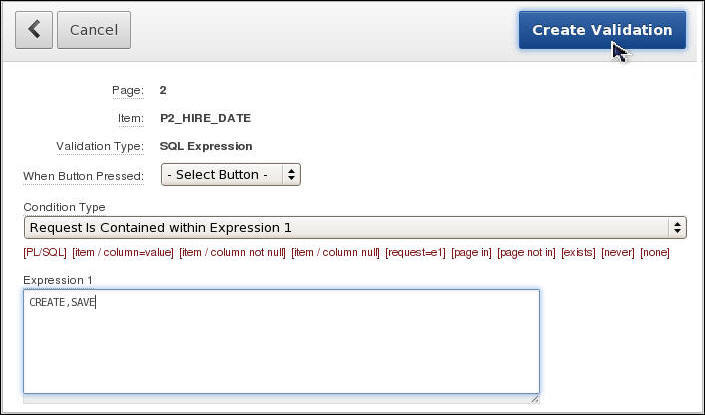This screenshot has height=415, width=705.
Task: Click the When Button Pressed label
Action: tap(83, 176)
